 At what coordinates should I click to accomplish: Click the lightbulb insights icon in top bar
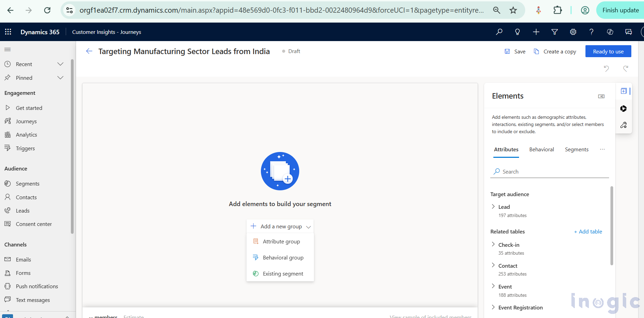pos(517,32)
